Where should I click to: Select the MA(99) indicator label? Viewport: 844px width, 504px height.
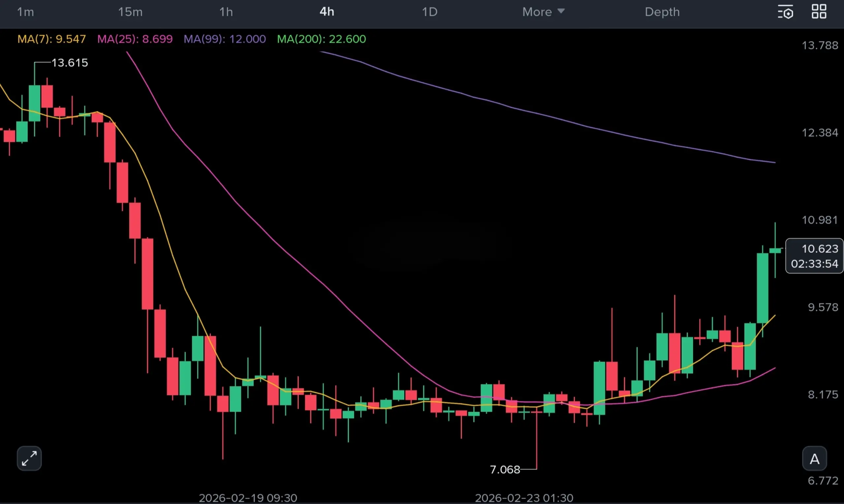225,39
